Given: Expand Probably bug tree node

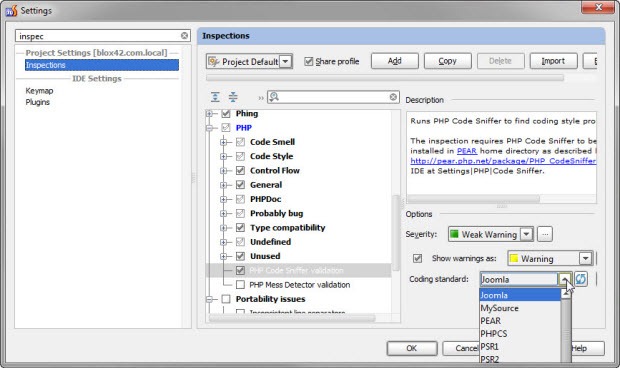Looking at the screenshot, I should [224, 213].
